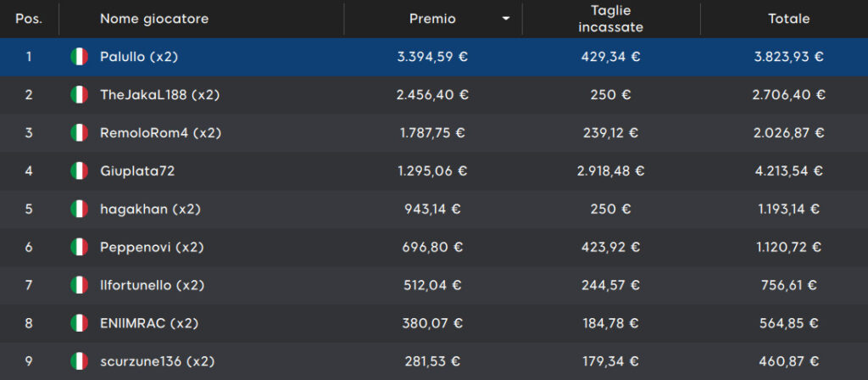Sort by Nome giocatore header
Image resolution: width=868 pixels, height=380 pixels.
[x=154, y=19]
